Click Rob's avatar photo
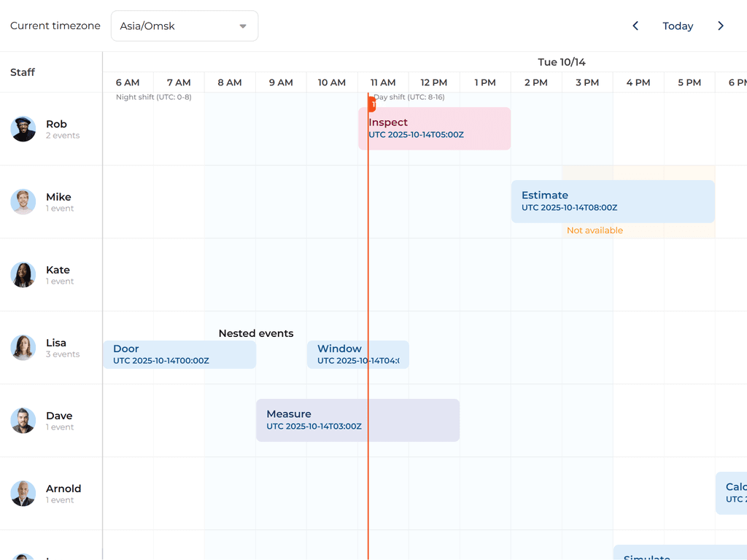Image resolution: width=747 pixels, height=560 pixels. click(23, 129)
